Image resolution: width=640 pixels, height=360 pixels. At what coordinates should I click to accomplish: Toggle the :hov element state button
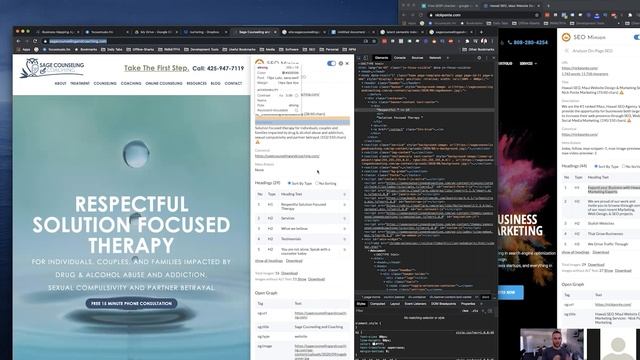465,311
